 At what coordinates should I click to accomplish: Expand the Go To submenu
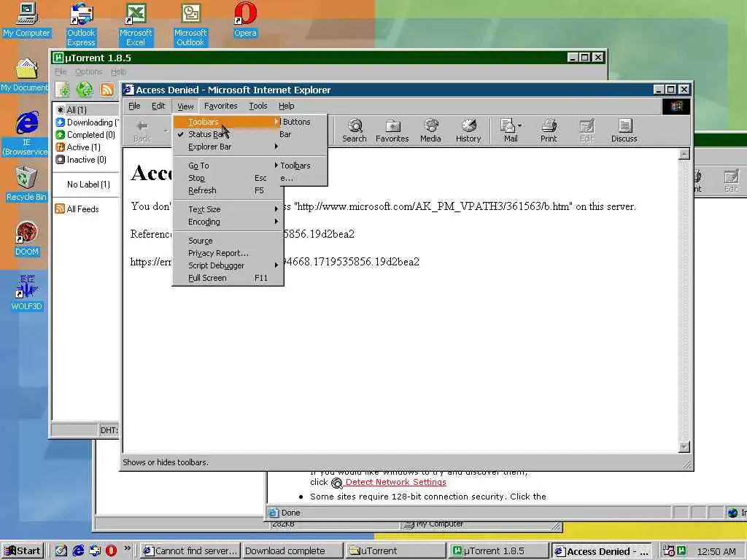point(228,166)
